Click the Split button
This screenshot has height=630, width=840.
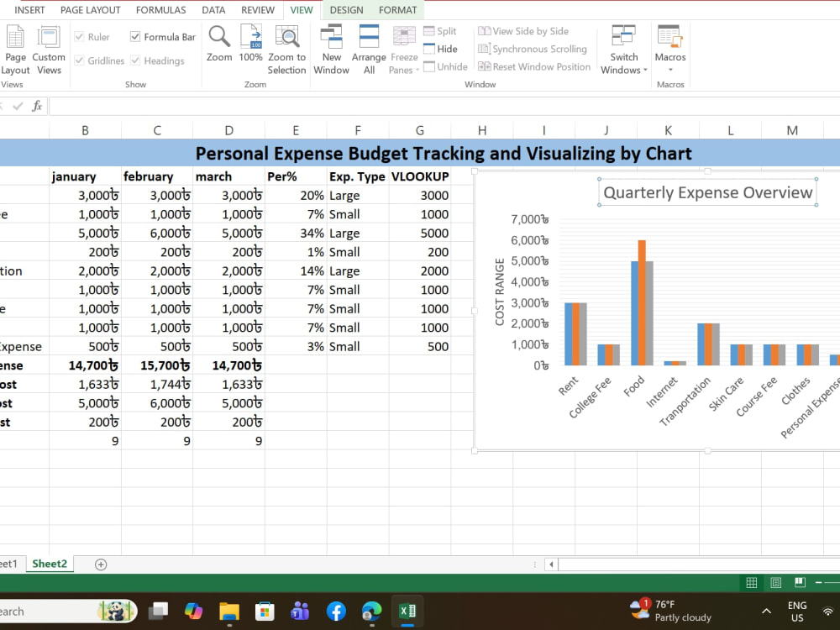(440, 31)
